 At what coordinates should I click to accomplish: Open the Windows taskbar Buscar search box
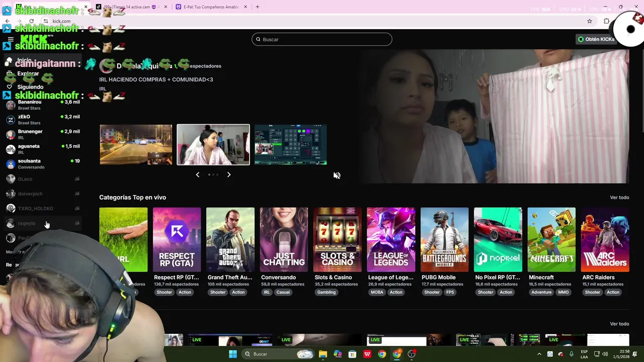point(279,354)
